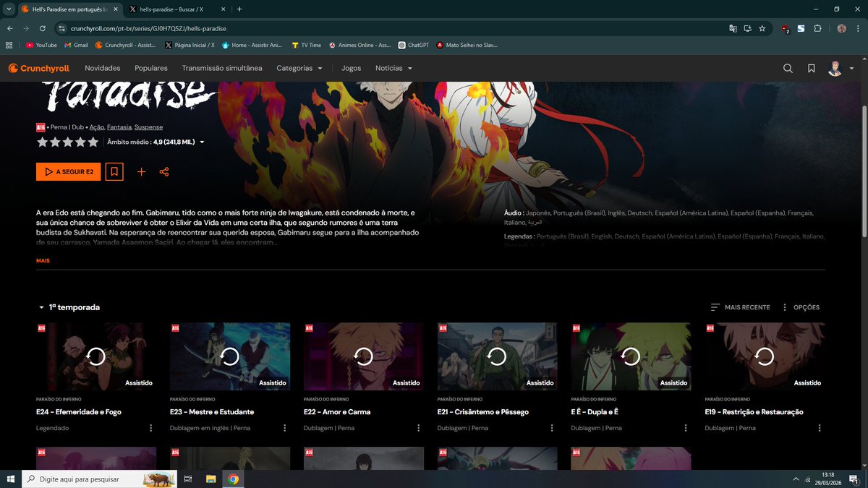The width and height of the screenshot is (868, 488).
Task: Open the E Ê - Dupla e Ê episode thumbnail
Action: coord(631,356)
